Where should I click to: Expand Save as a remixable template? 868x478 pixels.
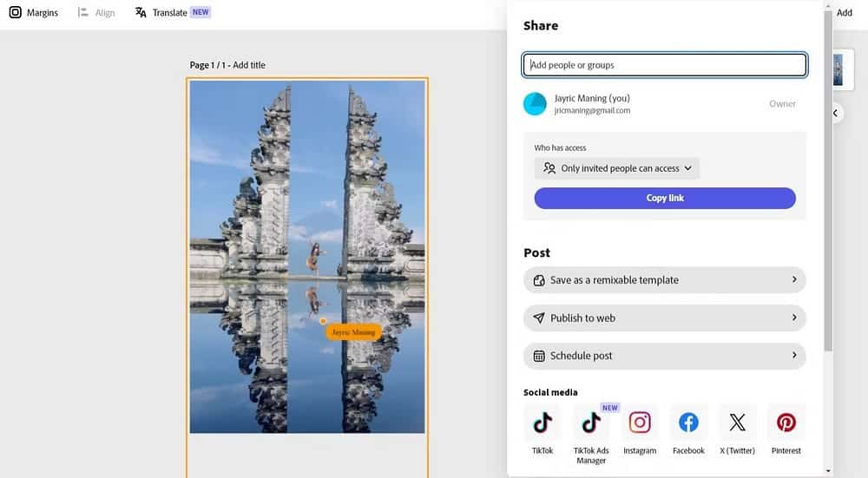tap(664, 280)
